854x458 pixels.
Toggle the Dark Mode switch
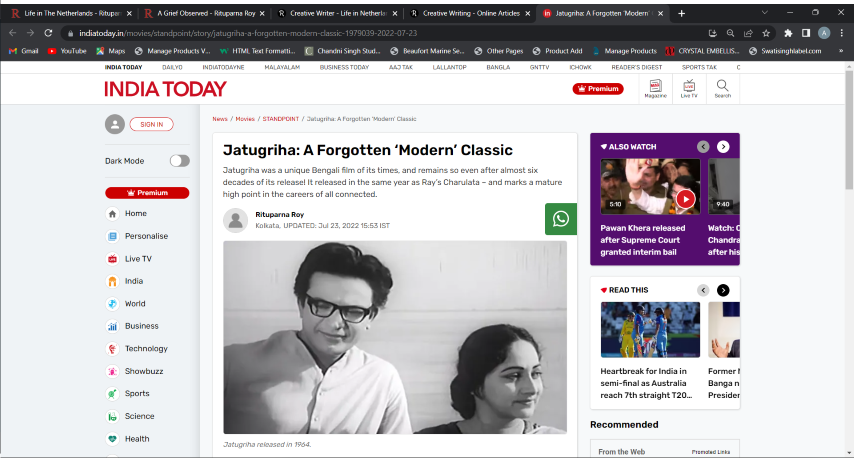tap(179, 161)
